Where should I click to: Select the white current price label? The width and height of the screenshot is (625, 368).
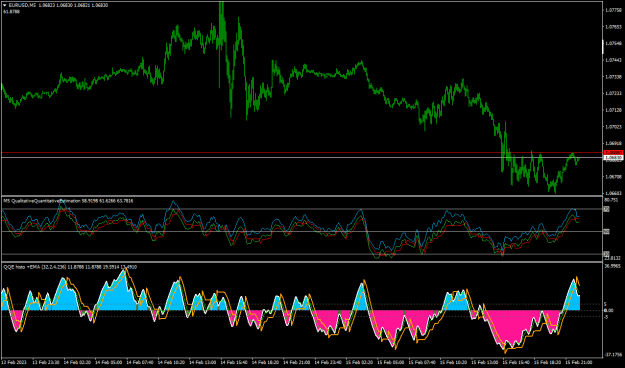pos(613,158)
